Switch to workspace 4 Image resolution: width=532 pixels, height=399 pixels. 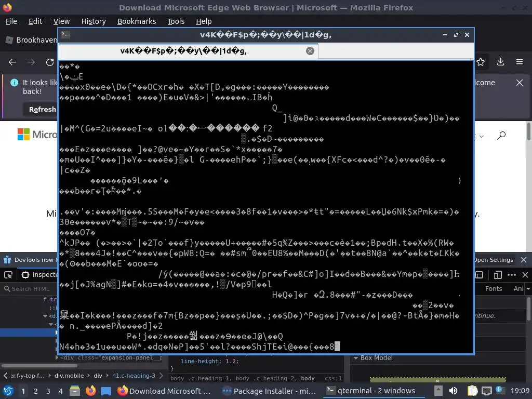tap(60, 391)
